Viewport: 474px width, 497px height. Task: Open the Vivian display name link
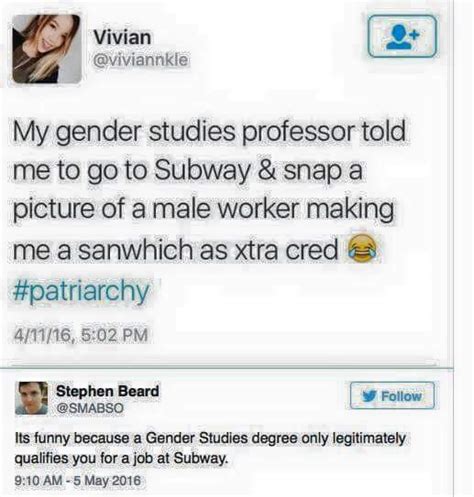[x=122, y=37]
